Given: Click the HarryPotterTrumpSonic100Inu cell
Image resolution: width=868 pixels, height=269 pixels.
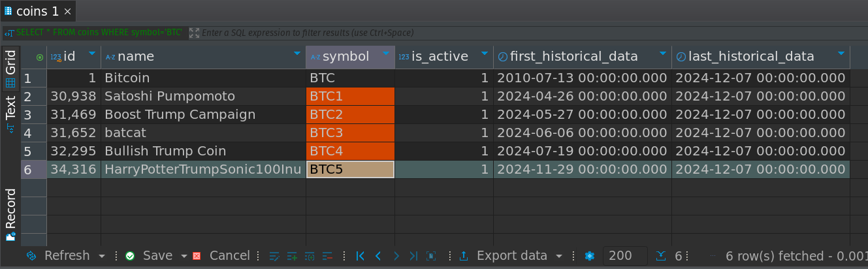Looking at the screenshot, I should pos(203,170).
